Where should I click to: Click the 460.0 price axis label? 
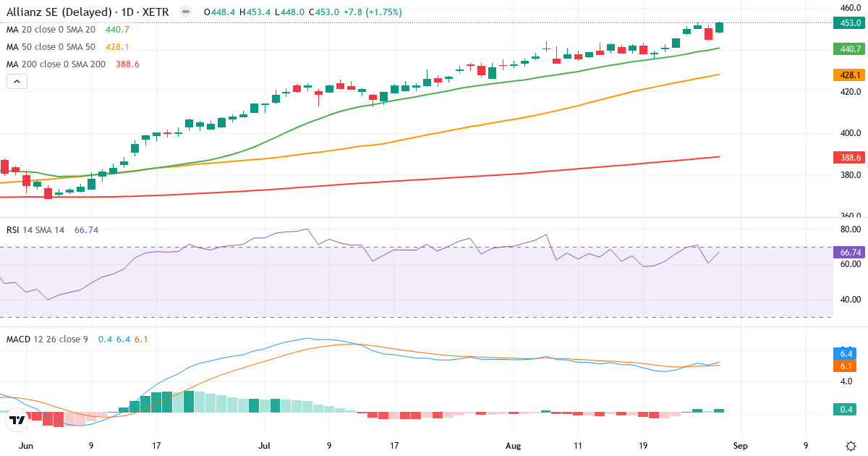pyautogui.click(x=849, y=8)
